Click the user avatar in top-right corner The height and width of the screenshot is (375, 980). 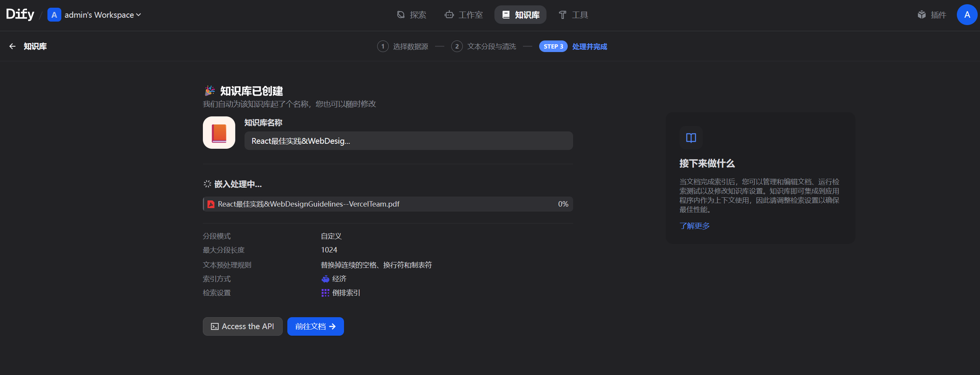pos(967,15)
